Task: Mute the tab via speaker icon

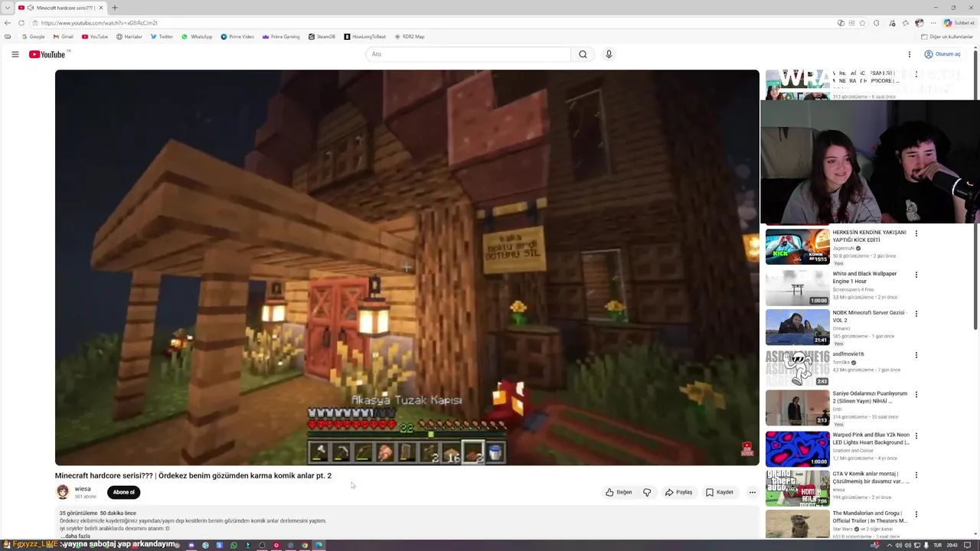Action: pos(31,8)
